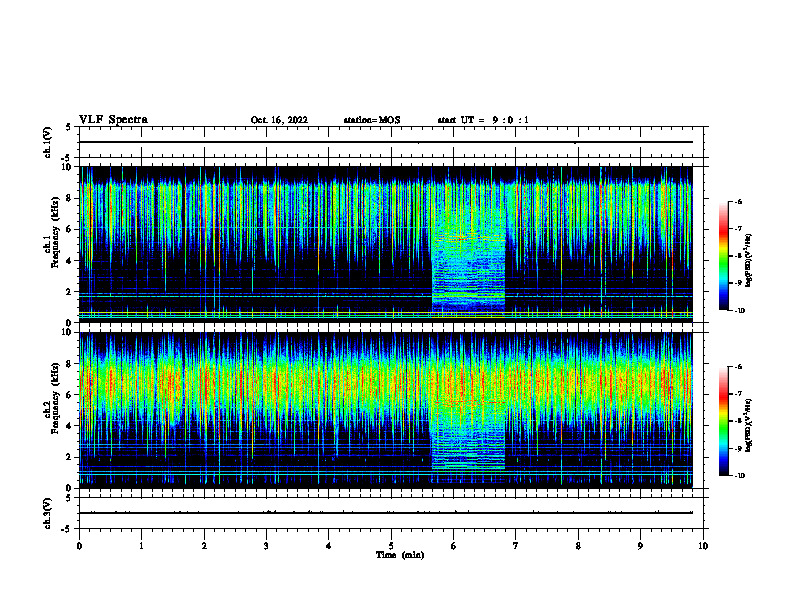Click the "2" frequency tick of the ch.2 spectrogram
This screenshot has width=792, height=612.
coord(70,457)
